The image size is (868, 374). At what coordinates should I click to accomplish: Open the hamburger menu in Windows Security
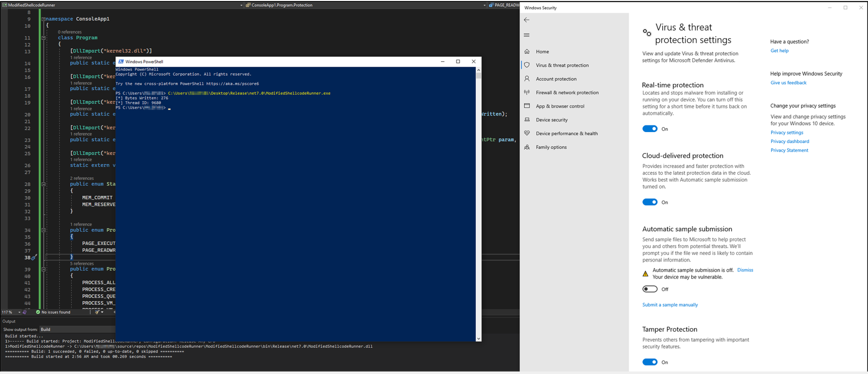pos(526,35)
